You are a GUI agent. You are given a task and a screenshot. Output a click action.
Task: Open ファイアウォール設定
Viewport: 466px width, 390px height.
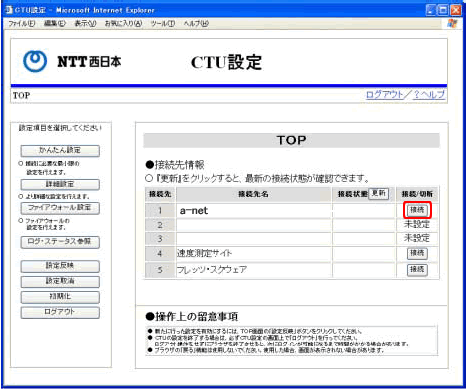pyautogui.click(x=60, y=208)
